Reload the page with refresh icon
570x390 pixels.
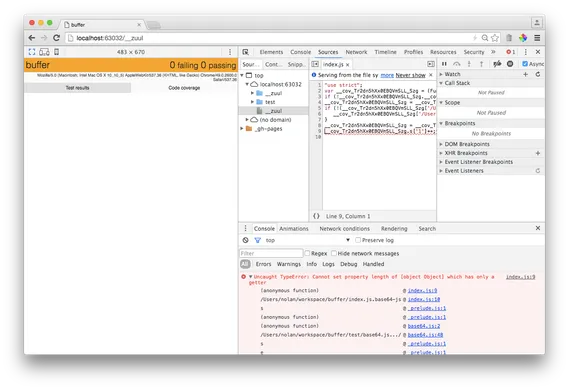[56, 38]
